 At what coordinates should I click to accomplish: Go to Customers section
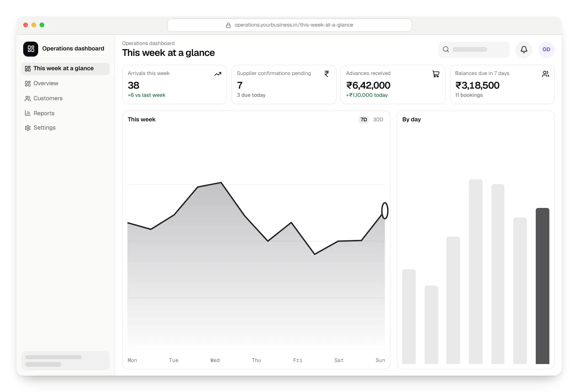point(65,99)
